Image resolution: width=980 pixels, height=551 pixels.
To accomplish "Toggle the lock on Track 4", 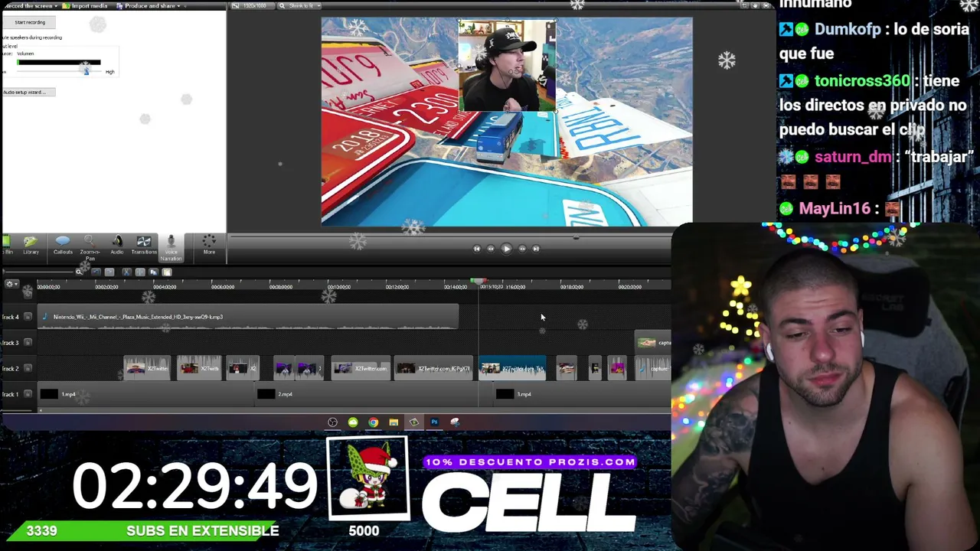I will click(x=28, y=317).
